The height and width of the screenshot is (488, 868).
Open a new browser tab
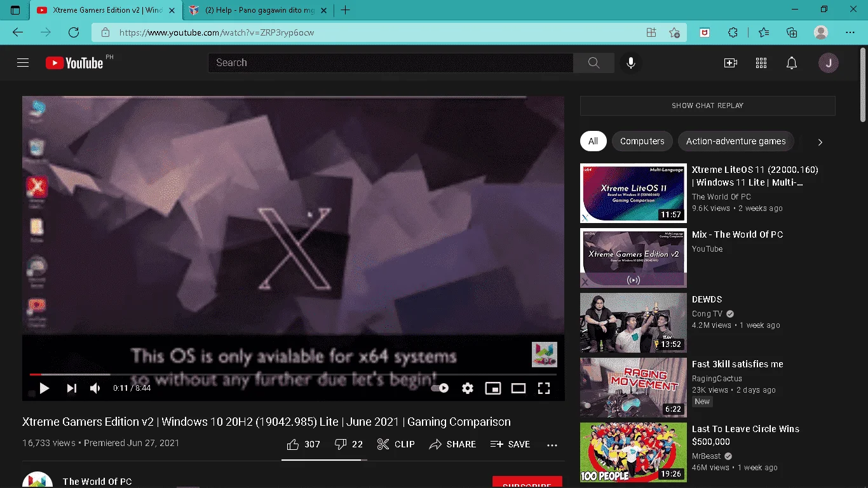coord(346,10)
